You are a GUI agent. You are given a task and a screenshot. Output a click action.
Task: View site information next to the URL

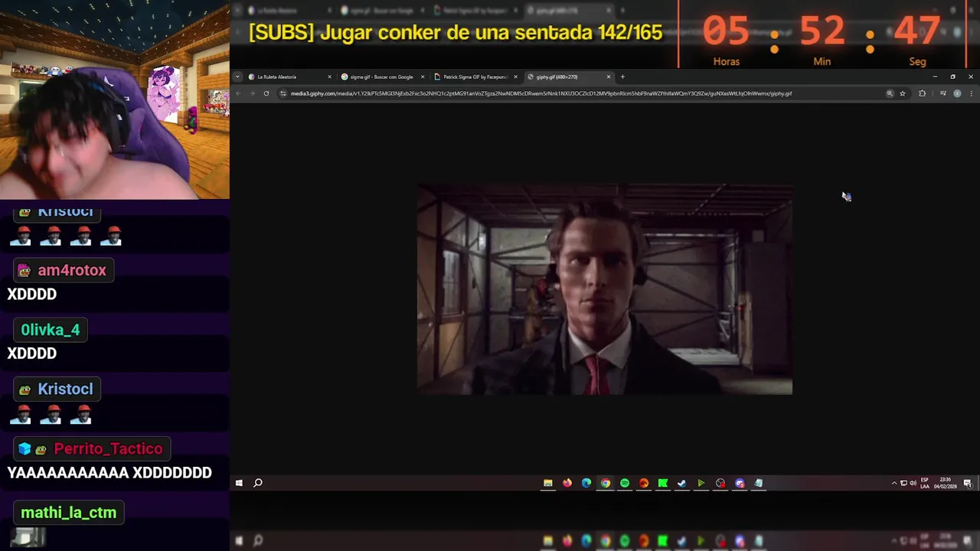pyautogui.click(x=283, y=93)
